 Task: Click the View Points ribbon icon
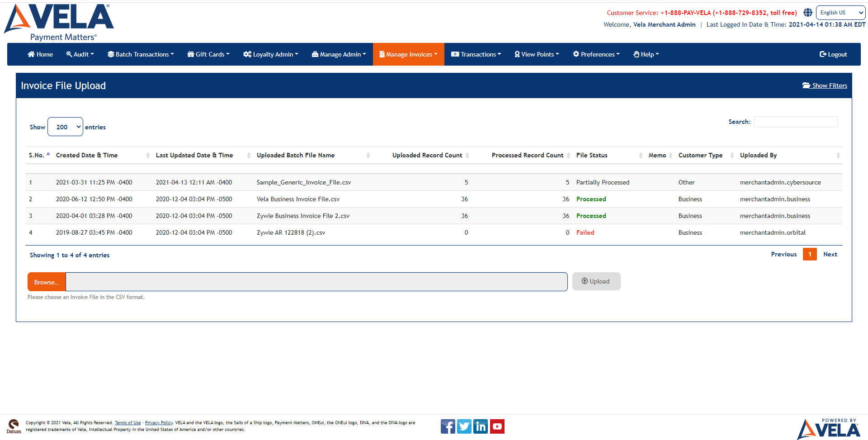tap(517, 54)
